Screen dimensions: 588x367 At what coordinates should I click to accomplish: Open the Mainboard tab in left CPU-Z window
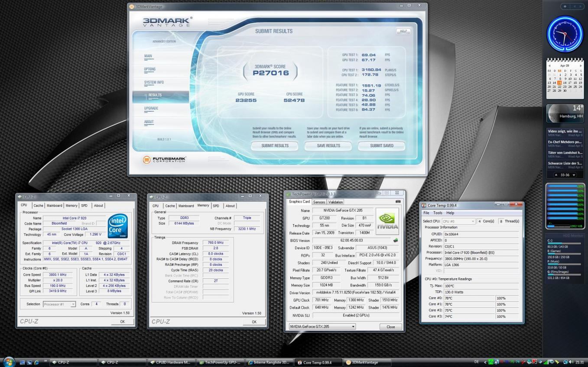(x=55, y=206)
